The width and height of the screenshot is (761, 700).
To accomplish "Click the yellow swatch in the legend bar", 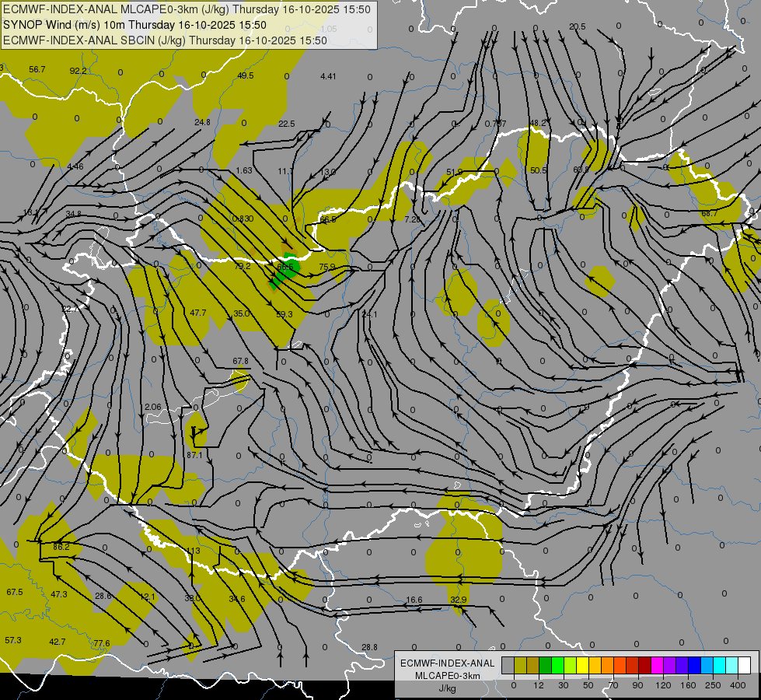I will 583,665.
